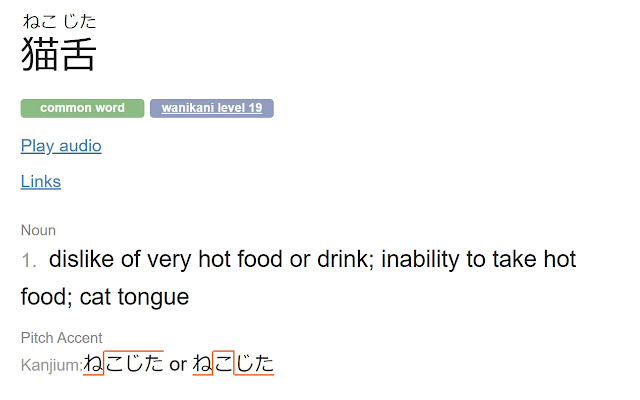The width and height of the screenshot is (640, 400).
Task: Click the Pitch Accent heading
Action: (x=62, y=338)
